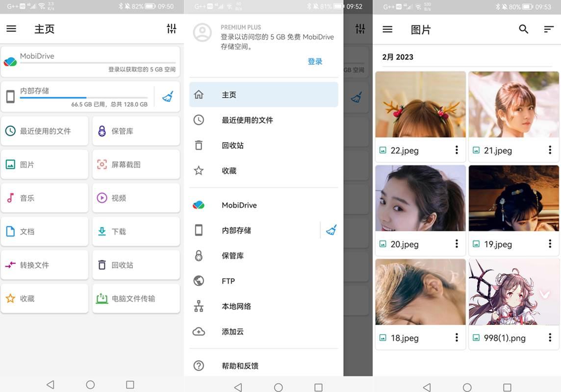Screen dimensions: 561x392
Task: Show the overflow menu for 998(1).png
Action: [x=550, y=337]
